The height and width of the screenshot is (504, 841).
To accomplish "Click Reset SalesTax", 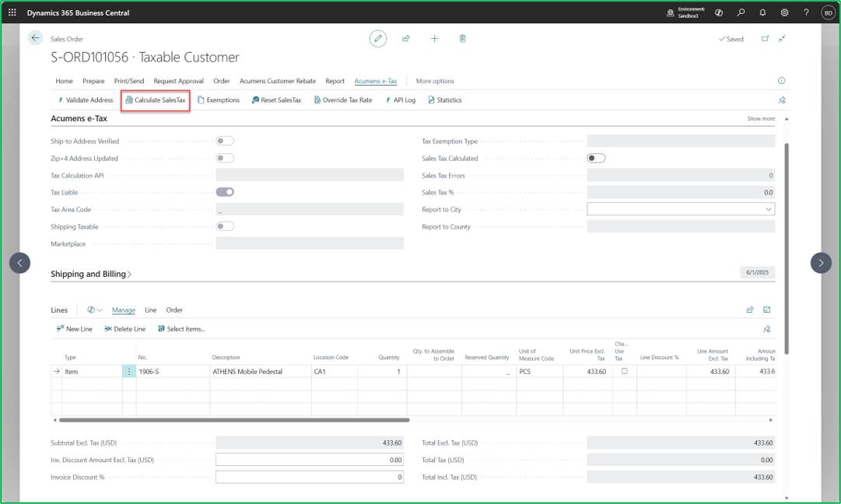I will (277, 100).
